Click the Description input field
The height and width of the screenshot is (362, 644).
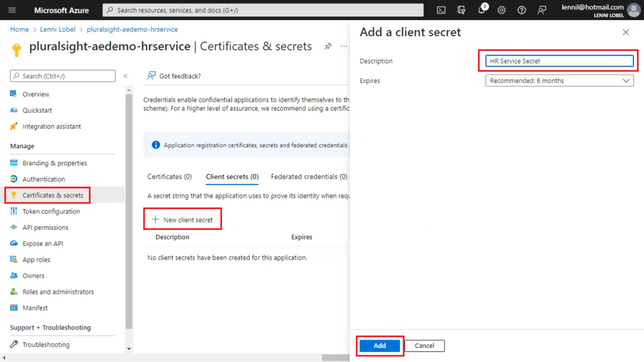[x=559, y=61]
